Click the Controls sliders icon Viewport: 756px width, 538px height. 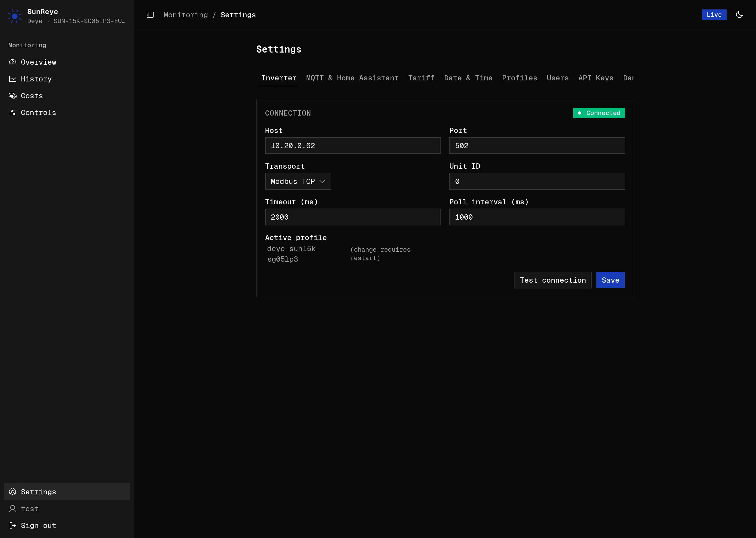pyautogui.click(x=13, y=112)
